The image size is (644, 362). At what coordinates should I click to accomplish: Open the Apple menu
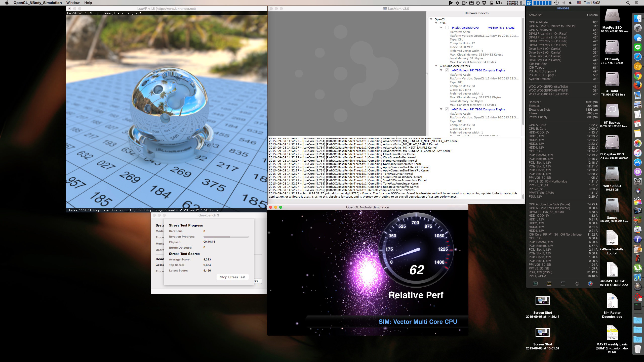click(x=7, y=3)
